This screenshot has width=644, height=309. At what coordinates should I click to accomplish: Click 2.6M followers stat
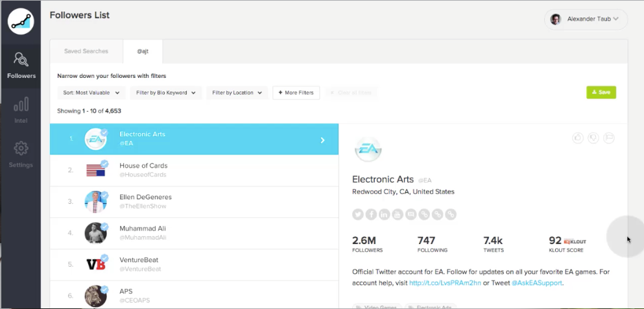tap(367, 244)
